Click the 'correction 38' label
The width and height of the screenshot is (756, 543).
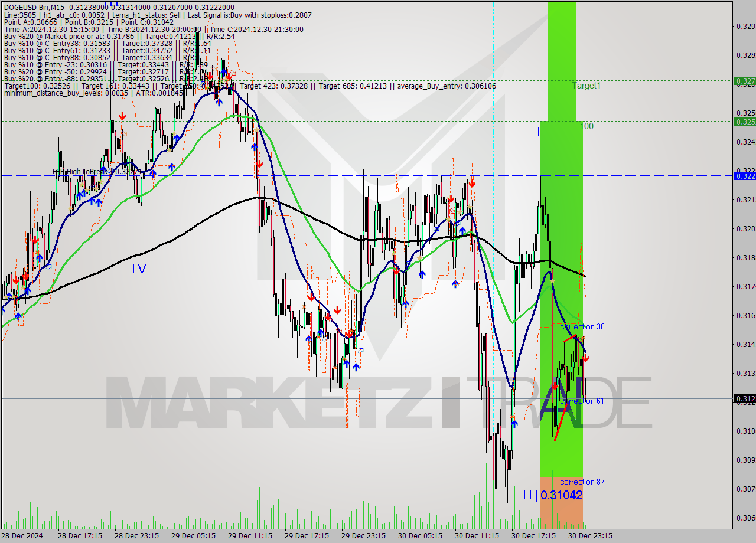(582, 326)
